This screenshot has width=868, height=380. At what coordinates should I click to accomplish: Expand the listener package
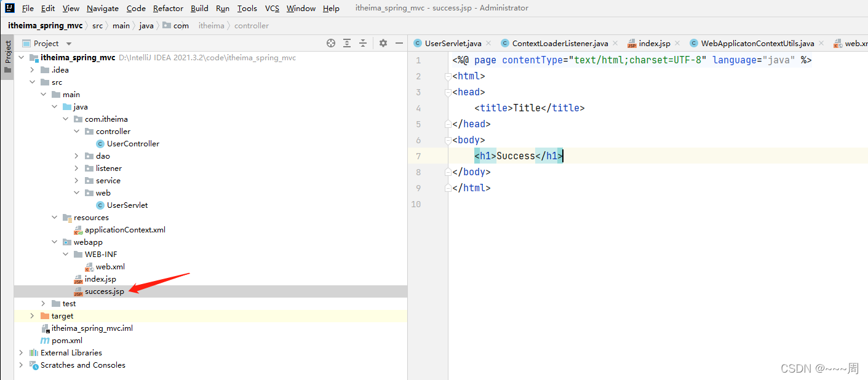(77, 168)
